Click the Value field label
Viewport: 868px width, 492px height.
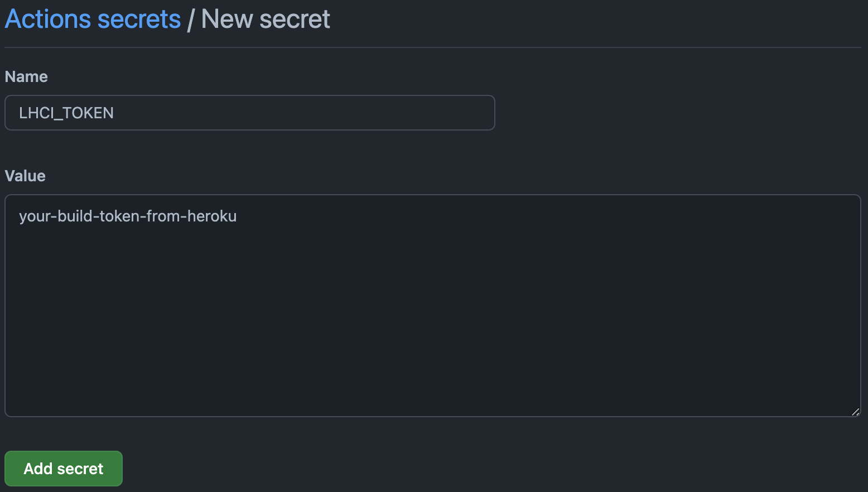[x=25, y=176]
